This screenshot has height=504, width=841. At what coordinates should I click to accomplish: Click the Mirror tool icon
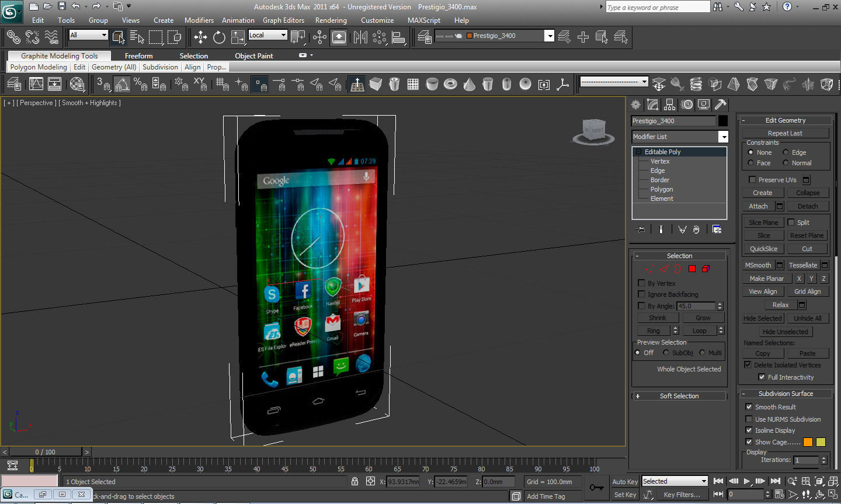point(360,37)
